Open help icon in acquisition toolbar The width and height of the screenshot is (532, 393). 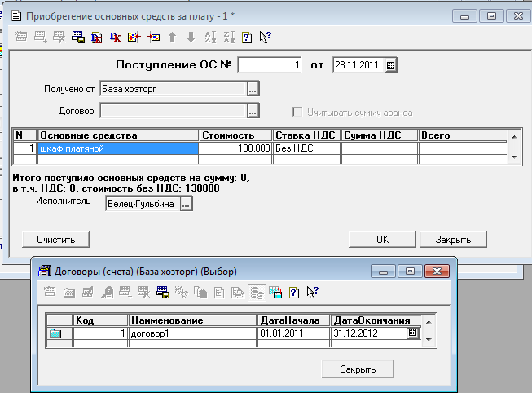pyautogui.click(x=247, y=37)
